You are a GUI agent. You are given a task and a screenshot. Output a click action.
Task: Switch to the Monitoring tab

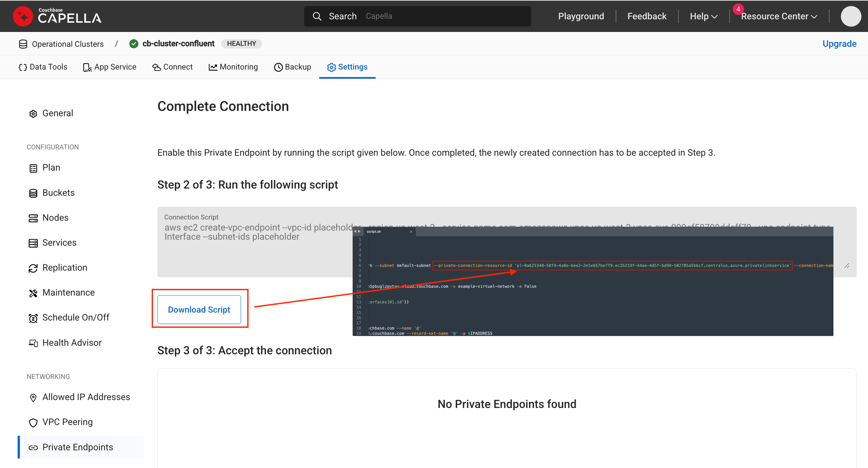coord(233,67)
